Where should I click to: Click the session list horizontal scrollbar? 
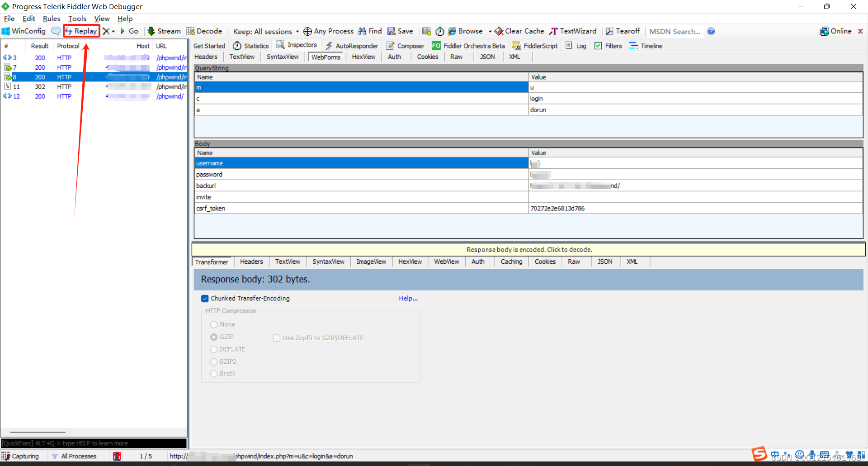pyautogui.click(x=38, y=433)
